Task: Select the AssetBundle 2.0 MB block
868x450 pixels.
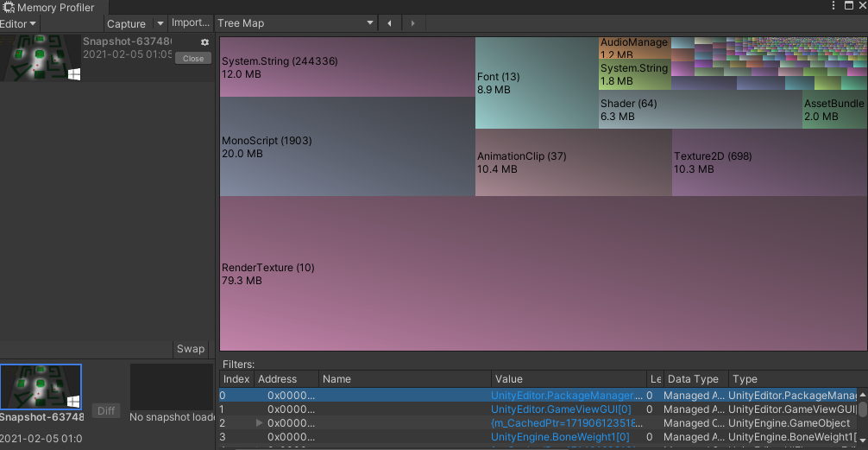Action: point(833,110)
